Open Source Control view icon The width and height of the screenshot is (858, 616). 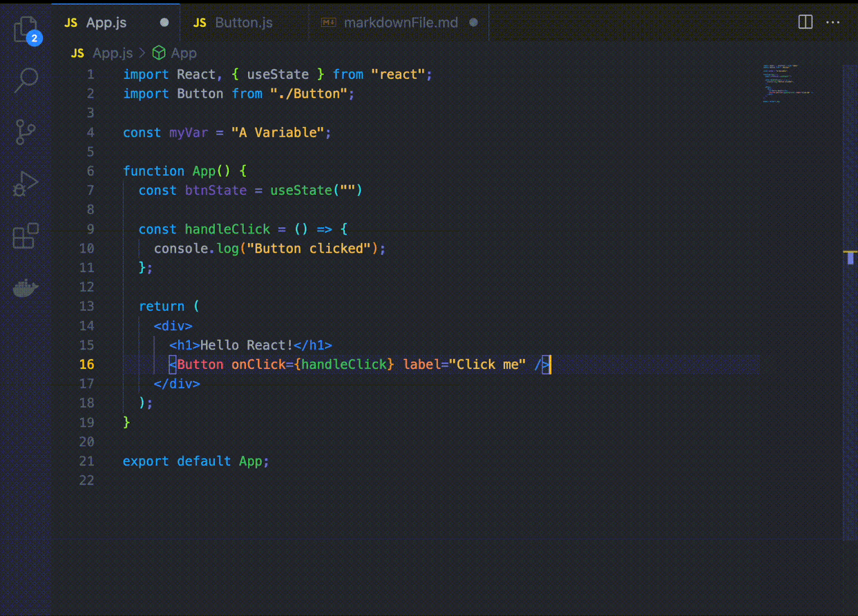[26, 132]
